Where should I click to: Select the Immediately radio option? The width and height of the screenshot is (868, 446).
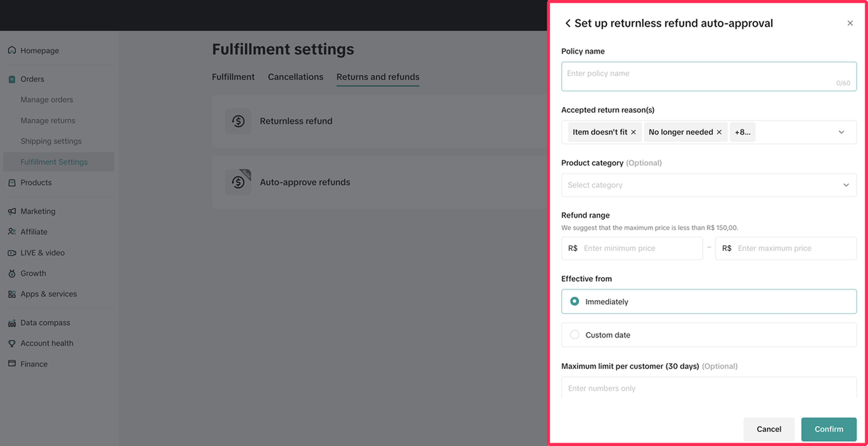tap(574, 301)
